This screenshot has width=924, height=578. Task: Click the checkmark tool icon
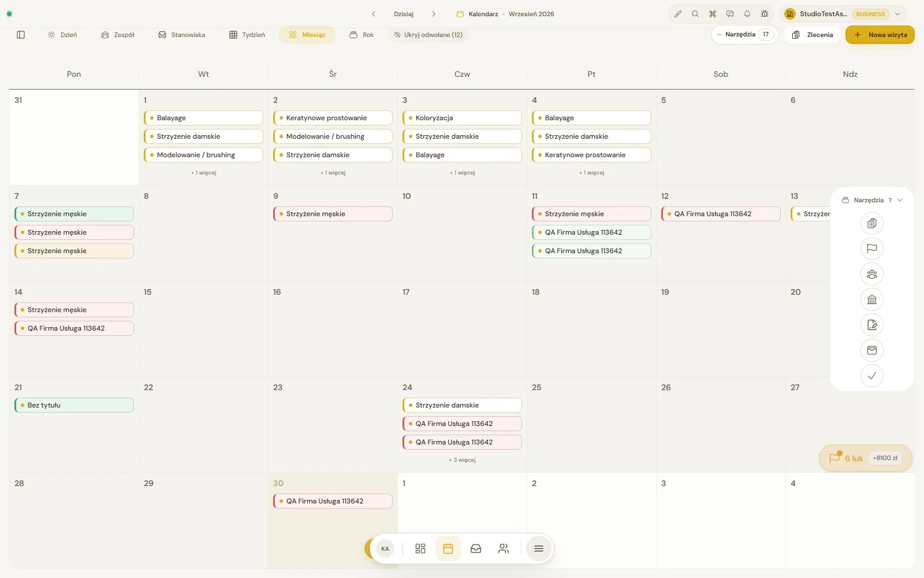[x=872, y=376]
